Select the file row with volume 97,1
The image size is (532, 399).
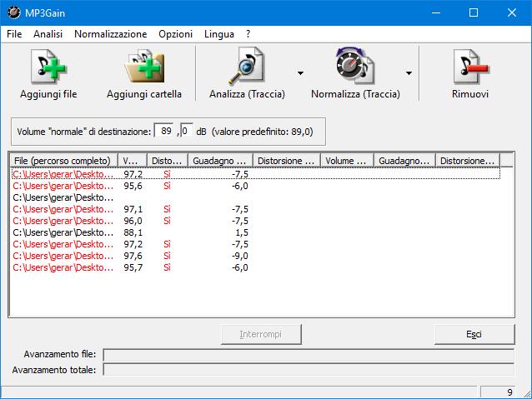[x=256, y=209]
